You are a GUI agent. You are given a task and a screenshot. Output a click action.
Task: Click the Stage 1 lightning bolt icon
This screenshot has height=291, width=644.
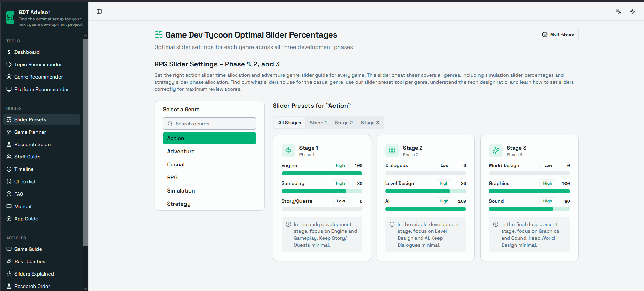pyautogui.click(x=288, y=150)
